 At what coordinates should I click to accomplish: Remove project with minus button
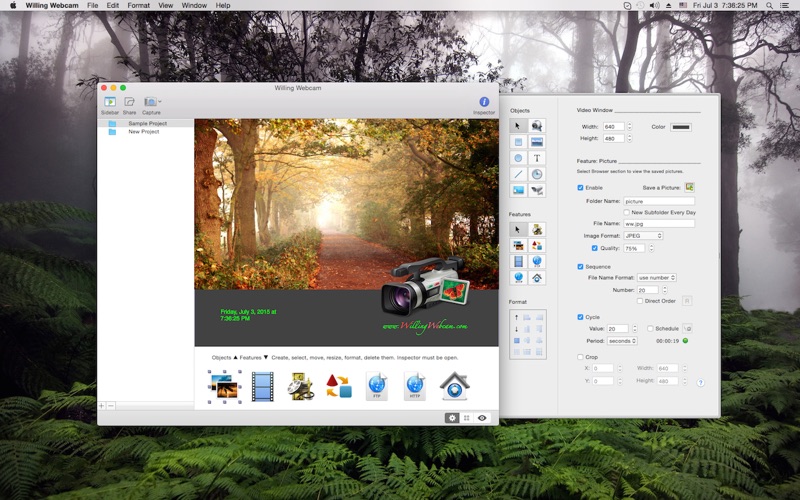[x=111, y=406]
